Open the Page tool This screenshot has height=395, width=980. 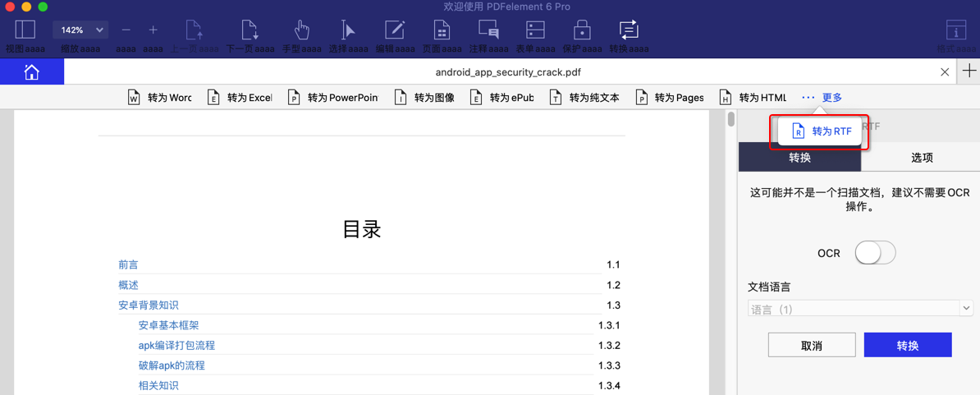click(x=442, y=30)
